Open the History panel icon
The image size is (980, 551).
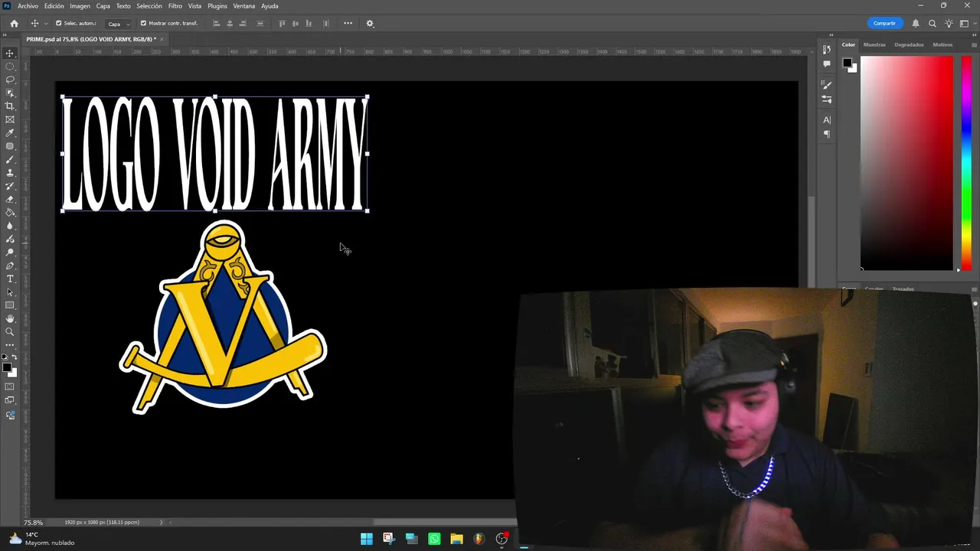click(827, 50)
